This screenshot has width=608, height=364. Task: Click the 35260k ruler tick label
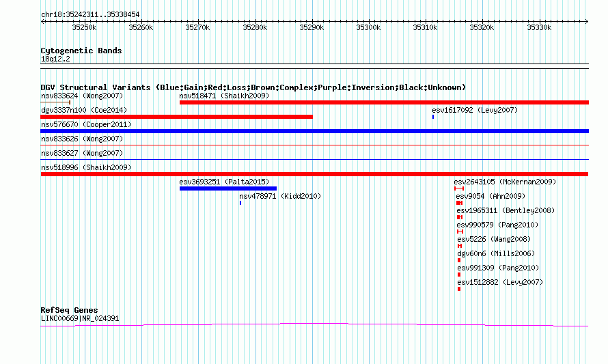pyautogui.click(x=141, y=27)
